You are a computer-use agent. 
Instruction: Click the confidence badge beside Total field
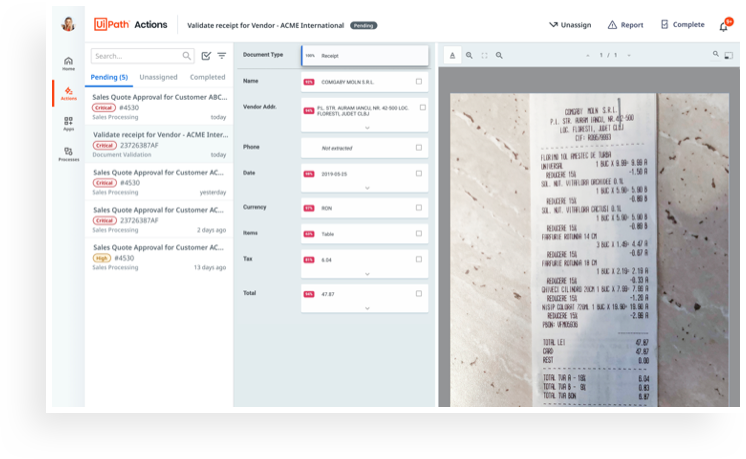click(x=309, y=294)
